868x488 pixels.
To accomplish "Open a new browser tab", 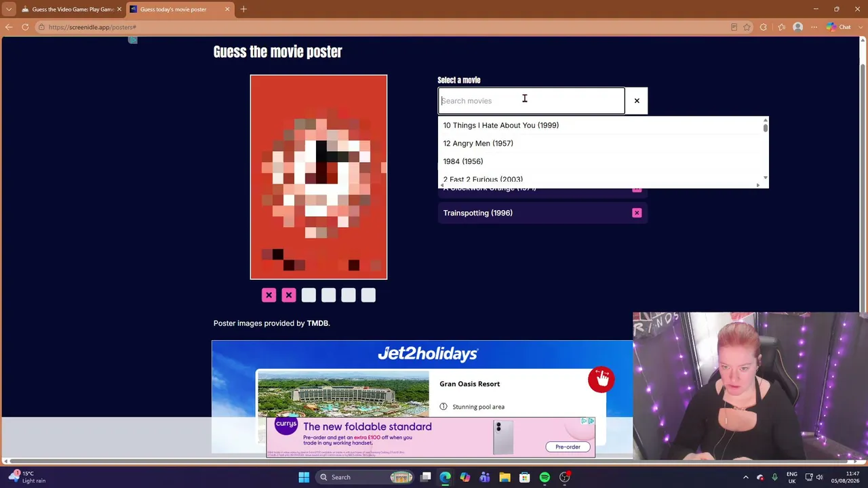I will tap(243, 9).
